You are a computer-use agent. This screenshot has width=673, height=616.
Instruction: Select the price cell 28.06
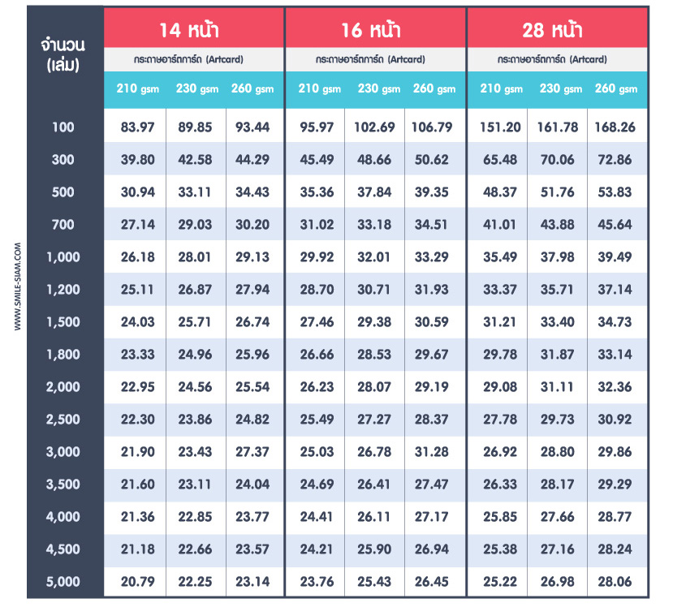click(x=615, y=582)
